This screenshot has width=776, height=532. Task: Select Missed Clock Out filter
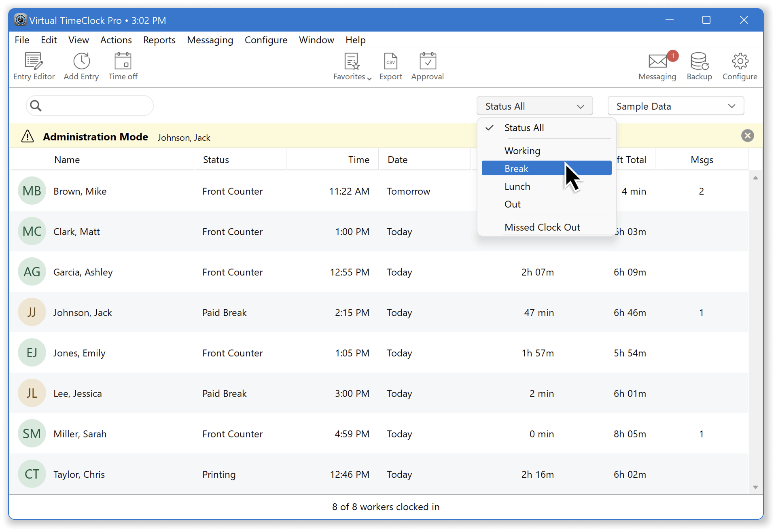[547, 227]
